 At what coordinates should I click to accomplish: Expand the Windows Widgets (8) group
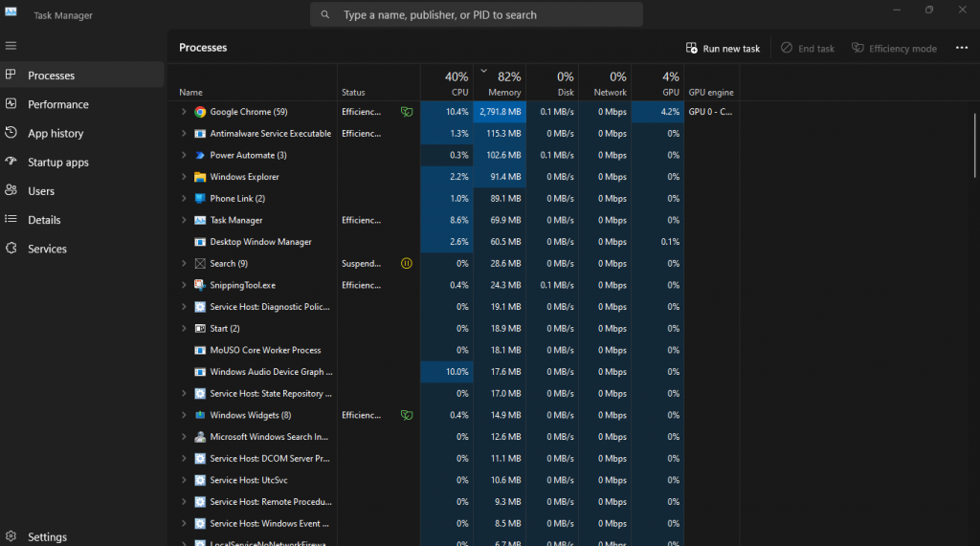point(184,415)
